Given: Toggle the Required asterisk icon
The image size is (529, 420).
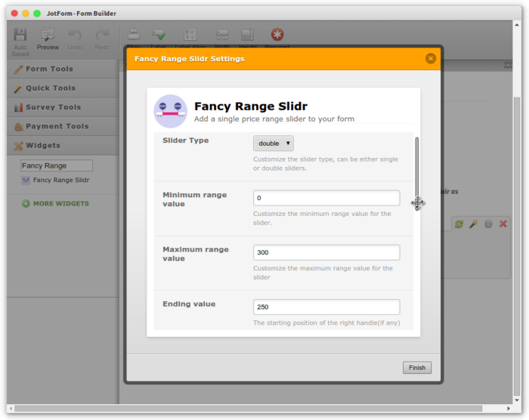Looking at the screenshot, I should pos(277,35).
